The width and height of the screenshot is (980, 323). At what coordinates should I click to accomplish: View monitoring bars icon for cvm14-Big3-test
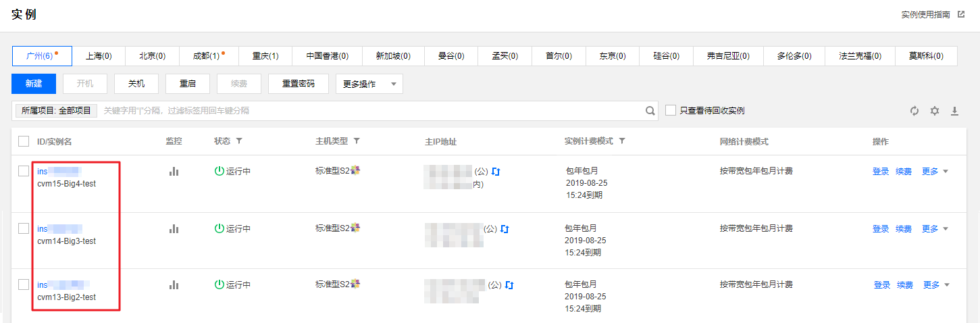174,229
